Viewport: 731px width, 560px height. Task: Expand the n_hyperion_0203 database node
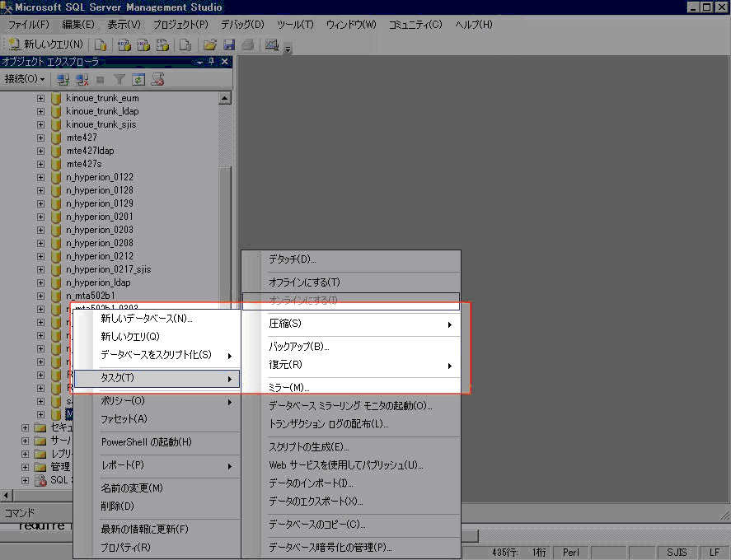[x=40, y=230]
